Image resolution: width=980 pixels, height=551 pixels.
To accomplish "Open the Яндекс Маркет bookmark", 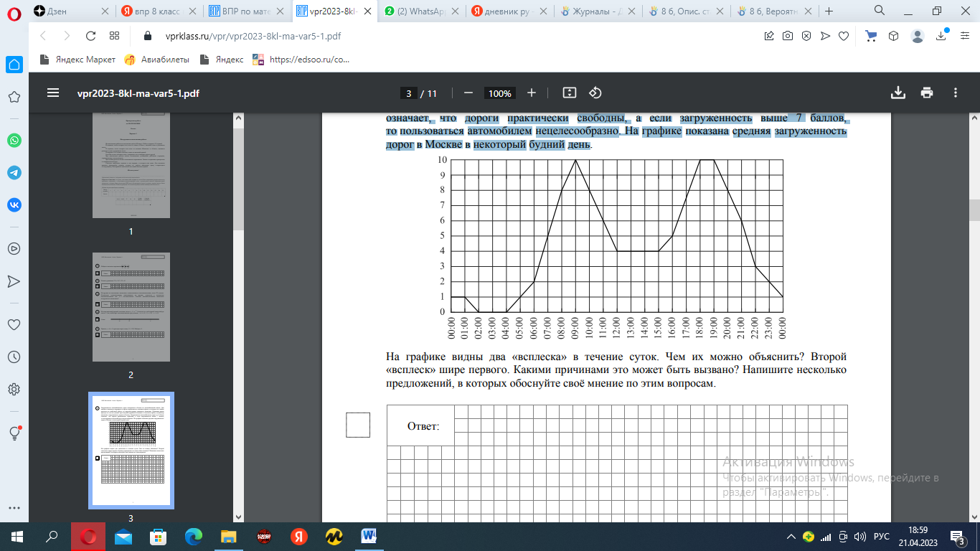I will tap(77, 60).
